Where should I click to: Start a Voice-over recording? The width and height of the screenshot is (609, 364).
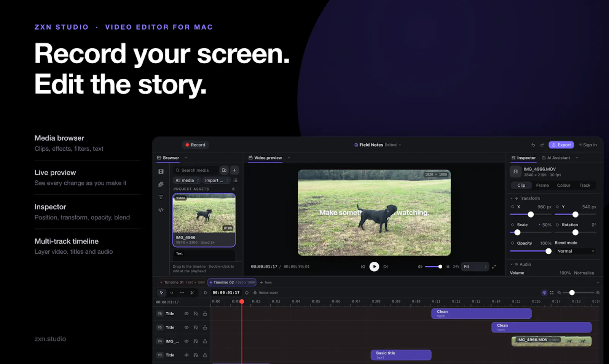coord(266,292)
